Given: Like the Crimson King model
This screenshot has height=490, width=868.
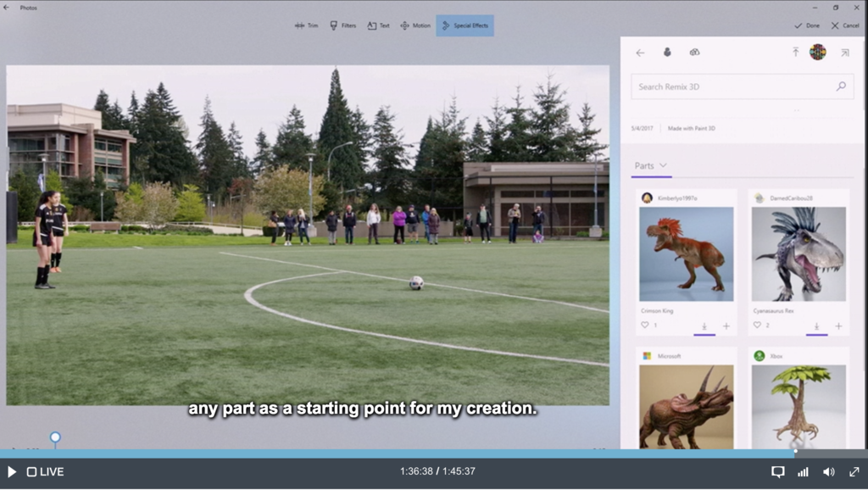Looking at the screenshot, I should [x=645, y=326].
